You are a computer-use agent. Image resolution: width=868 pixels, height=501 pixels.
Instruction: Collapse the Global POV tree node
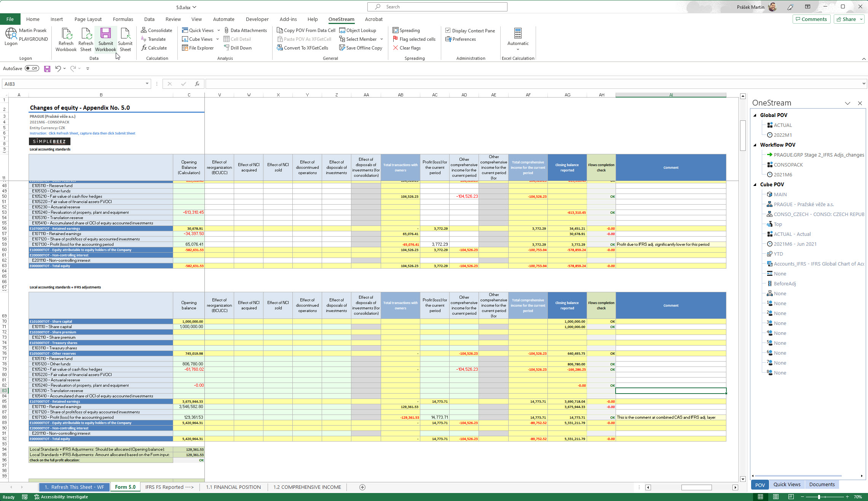(x=755, y=115)
